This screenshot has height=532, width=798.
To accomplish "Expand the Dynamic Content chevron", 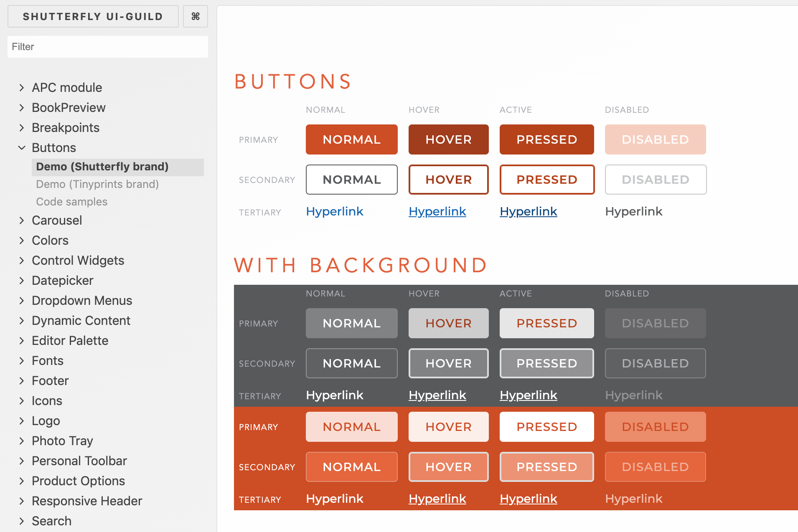I will click(22, 321).
